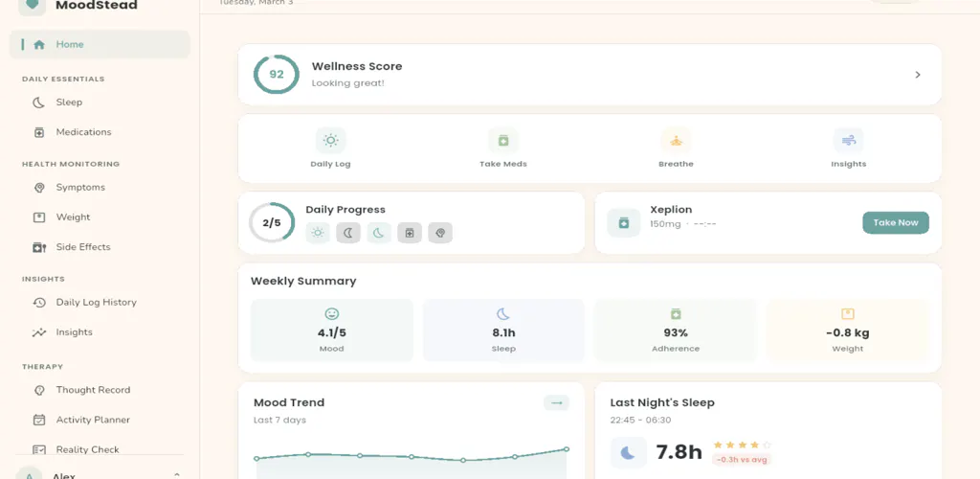The image size is (980, 479).
Task: Click the symptoms icon in Daily Progress
Action: point(440,233)
